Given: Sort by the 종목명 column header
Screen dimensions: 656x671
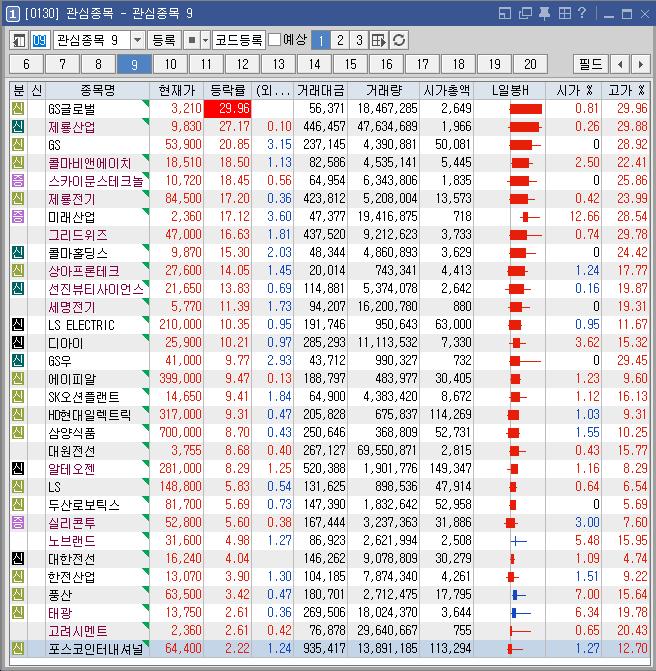Looking at the screenshot, I should (98, 90).
